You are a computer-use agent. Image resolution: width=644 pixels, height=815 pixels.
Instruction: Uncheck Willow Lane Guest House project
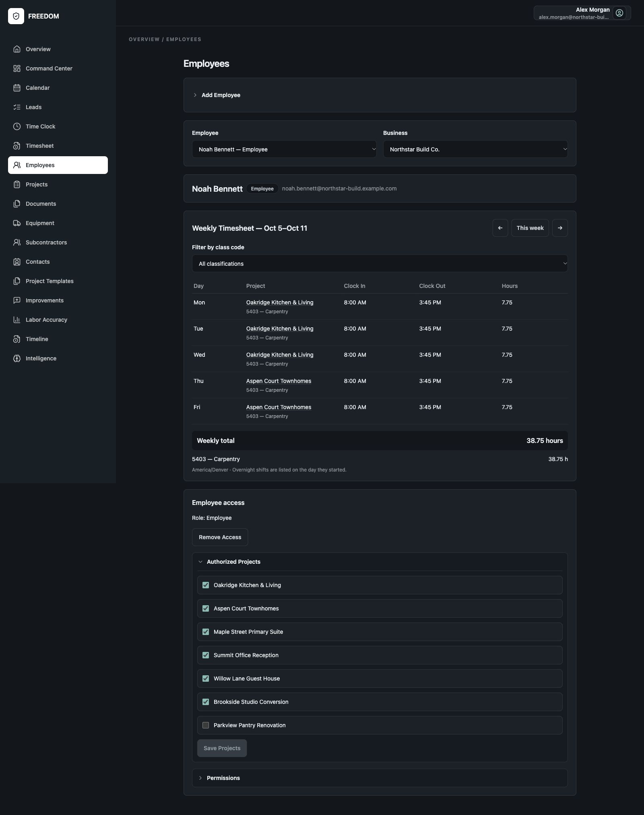206,678
